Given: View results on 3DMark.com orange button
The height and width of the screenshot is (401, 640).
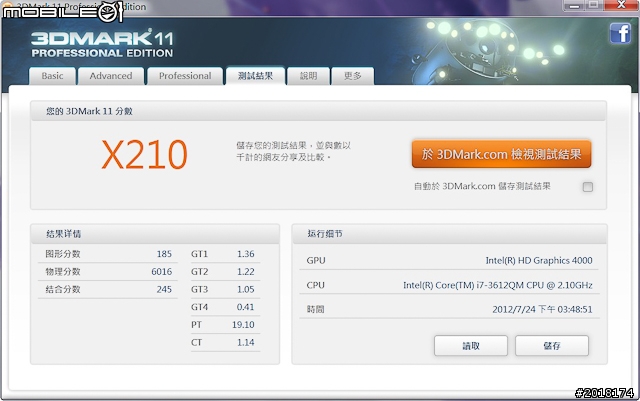Looking at the screenshot, I should [x=501, y=154].
